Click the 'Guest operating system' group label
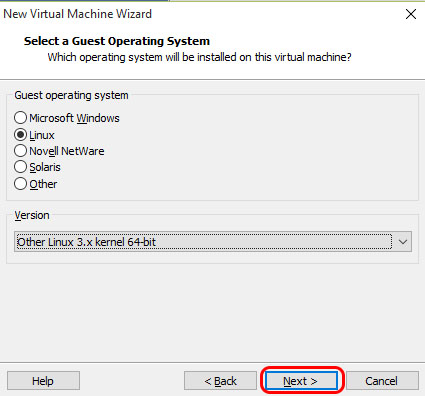 pos(71,95)
